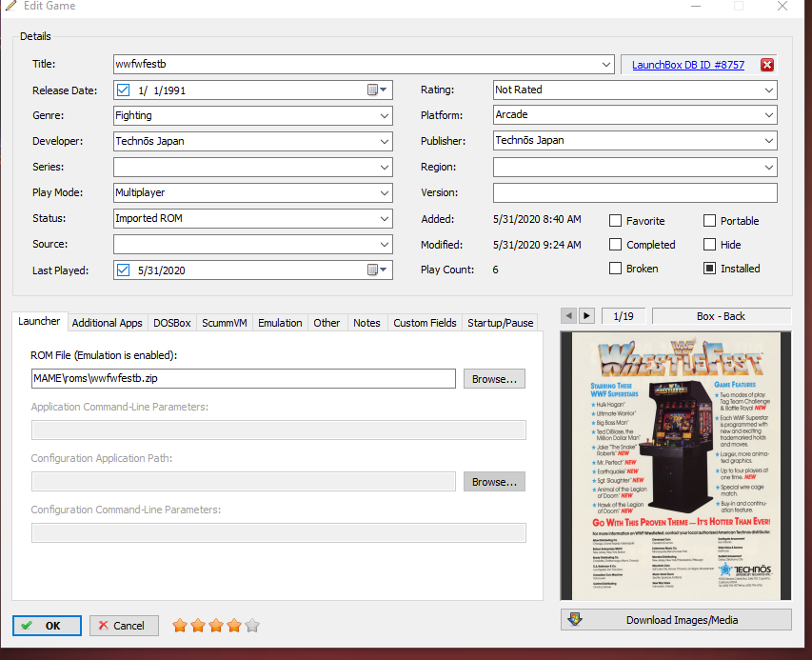The height and width of the screenshot is (660, 812).
Task: Open the ScummVM tab
Action: pos(225,323)
